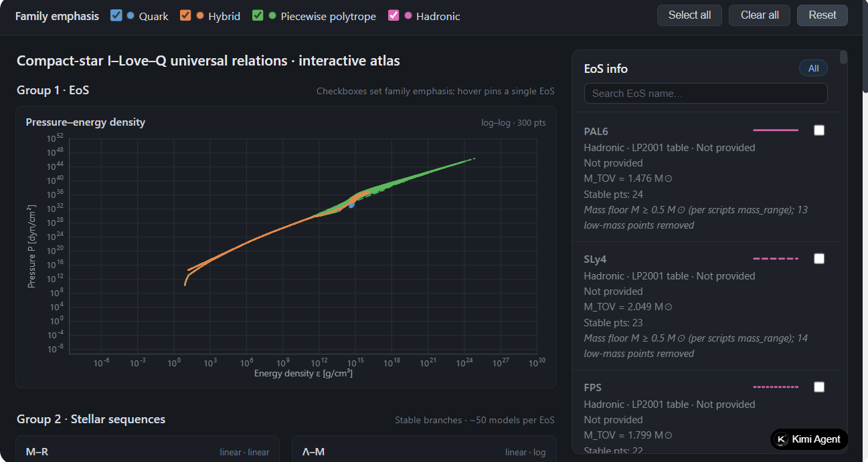Toggle the Quark family checkbox

coord(116,15)
